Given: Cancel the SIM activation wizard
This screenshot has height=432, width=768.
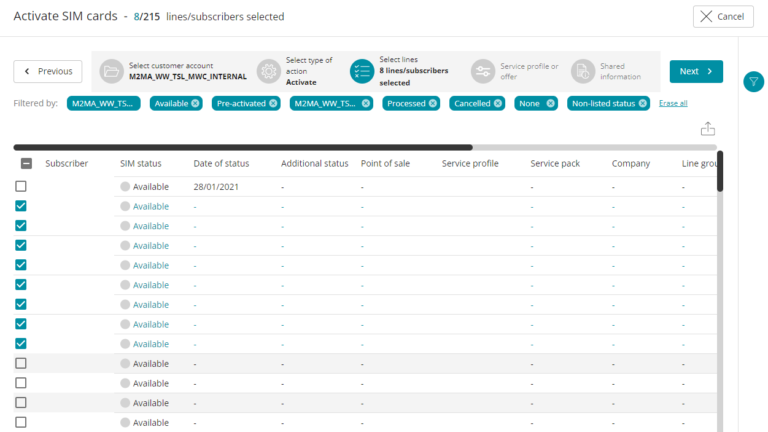Looking at the screenshot, I should point(723,16).
